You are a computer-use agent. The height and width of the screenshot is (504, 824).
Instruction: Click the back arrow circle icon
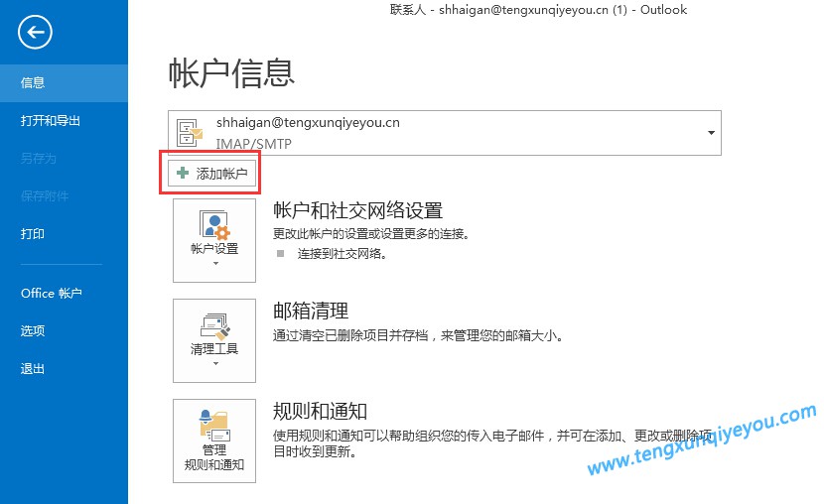click(35, 33)
